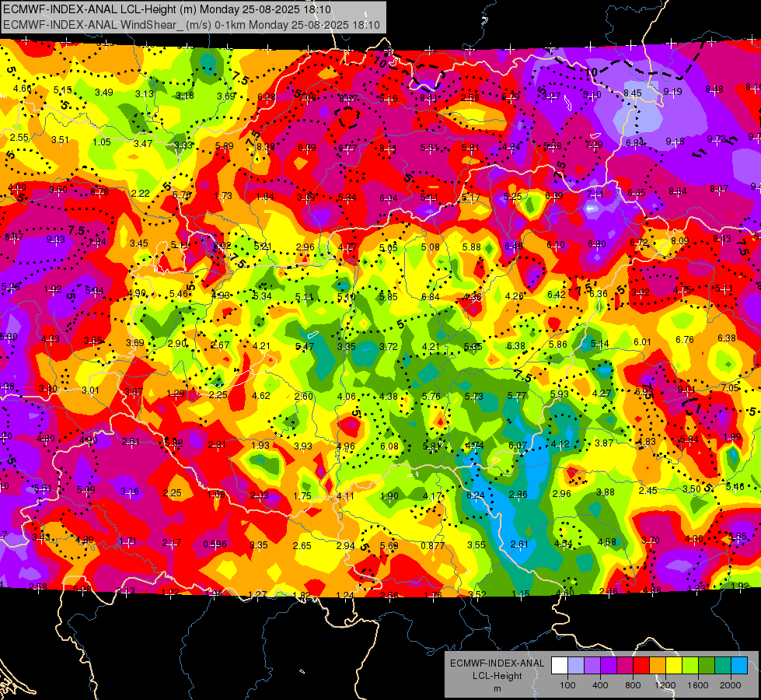Click the light lavender legend swatch

coord(575,666)
